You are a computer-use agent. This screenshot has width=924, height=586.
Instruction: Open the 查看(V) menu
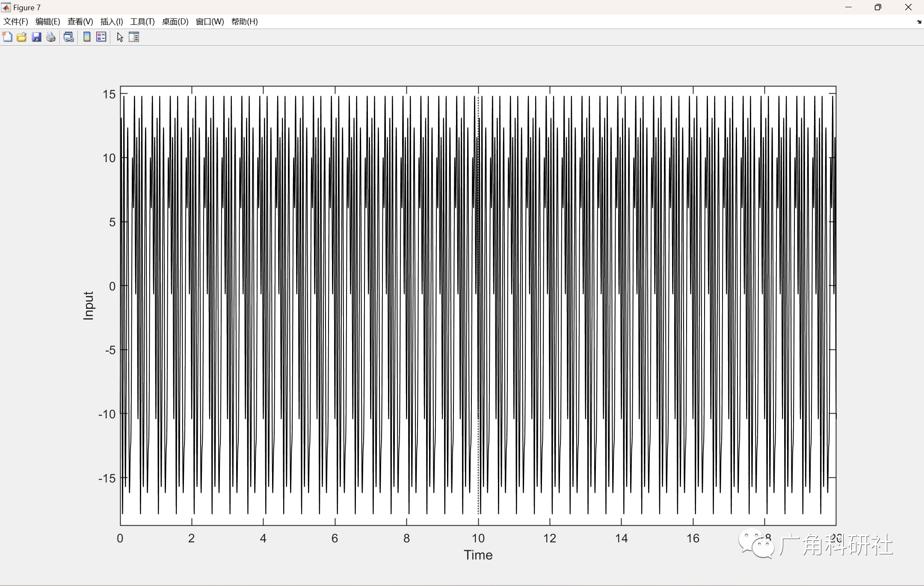(80, 22)
